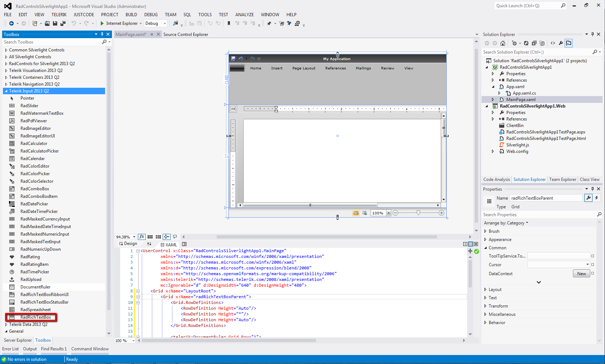Open the Error List tab
Viewport: 605px width, 364px height.
(10, 349)
